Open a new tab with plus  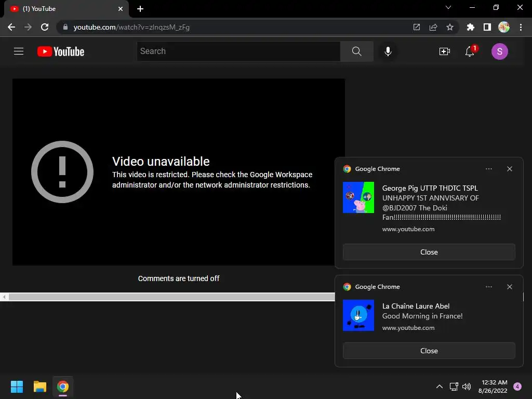[140, 9]
